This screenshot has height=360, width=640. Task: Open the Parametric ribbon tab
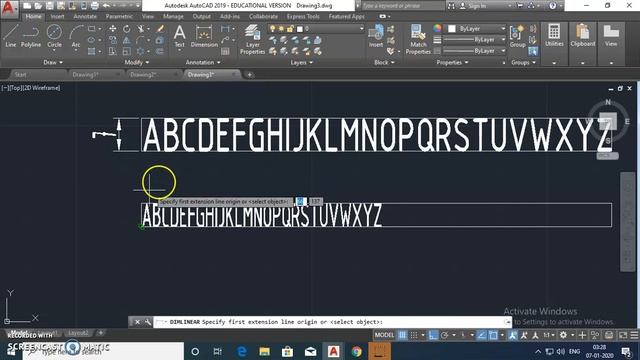[119, 17]
